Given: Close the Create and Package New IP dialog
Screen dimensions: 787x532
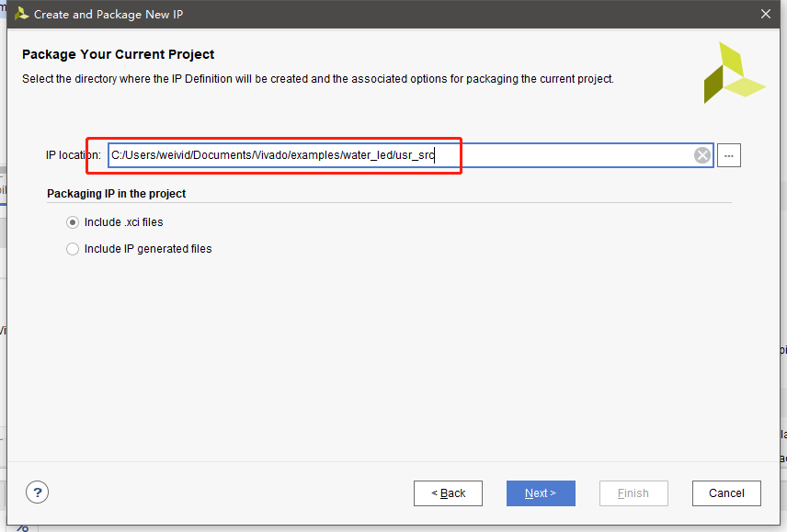Looking at the screenshot, I should (766, 14).
